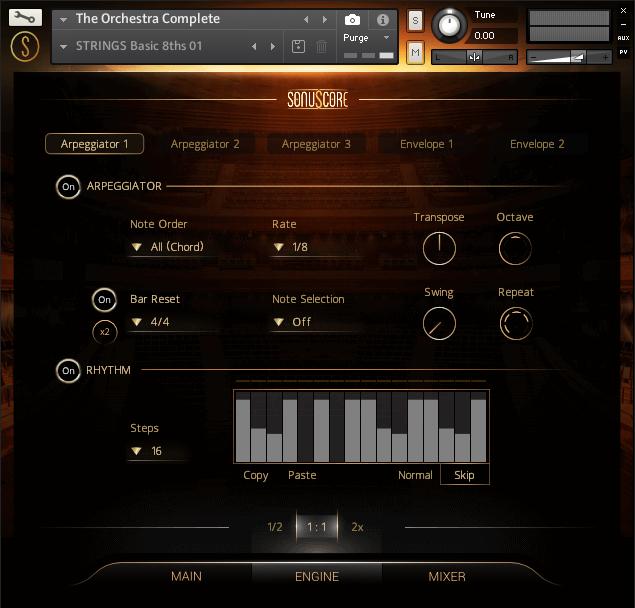Open instrument info icon
Screen dimensions: 635x608
[x=383, y=19]
